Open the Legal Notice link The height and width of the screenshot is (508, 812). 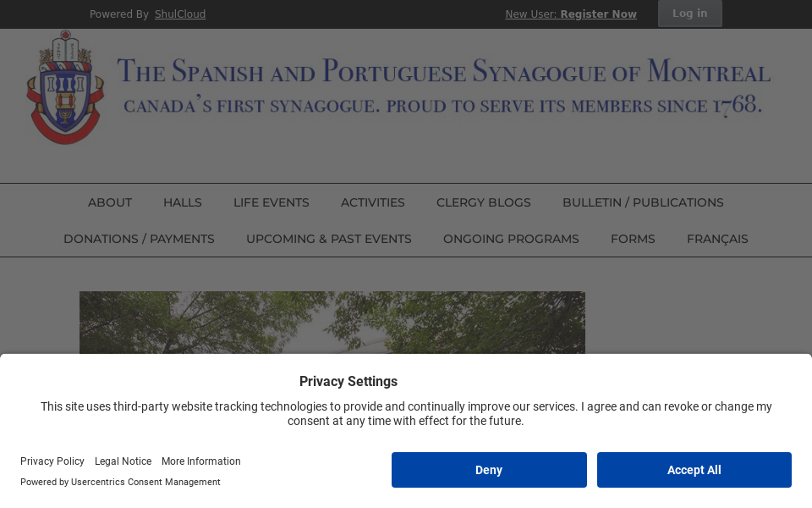123,461
